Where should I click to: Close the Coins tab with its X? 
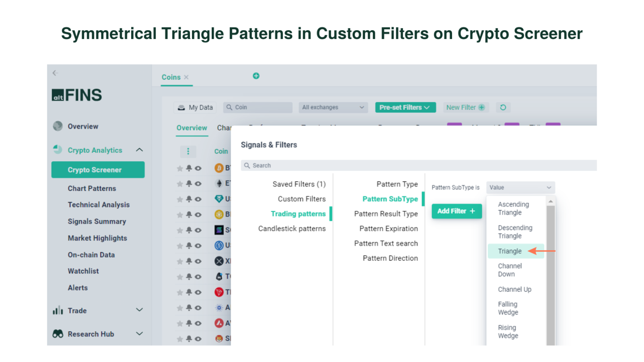tap(186, 77)
